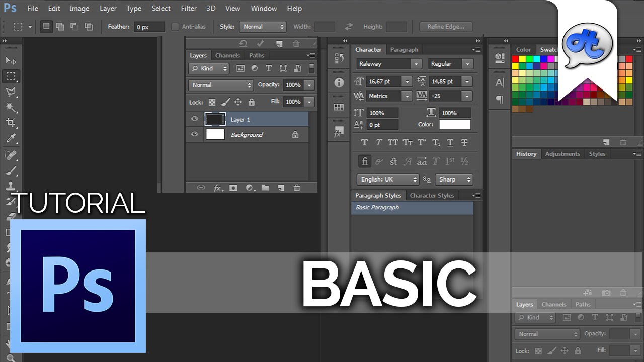
Task: Select the Brush tool in toolbox
Action: click(11, 170)
